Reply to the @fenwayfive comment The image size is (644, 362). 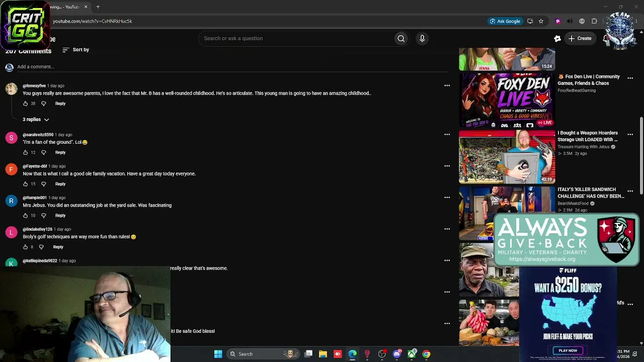[60, 104]
